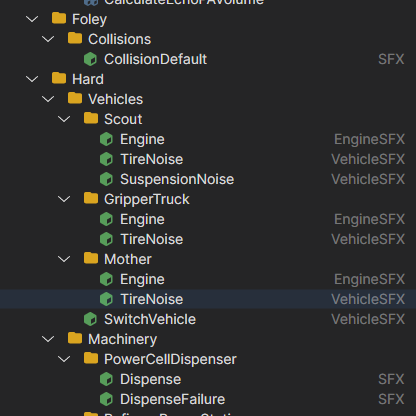Click the Mother TireNoise event cube icon
416x416 pixels.
[x=106, y=299]
